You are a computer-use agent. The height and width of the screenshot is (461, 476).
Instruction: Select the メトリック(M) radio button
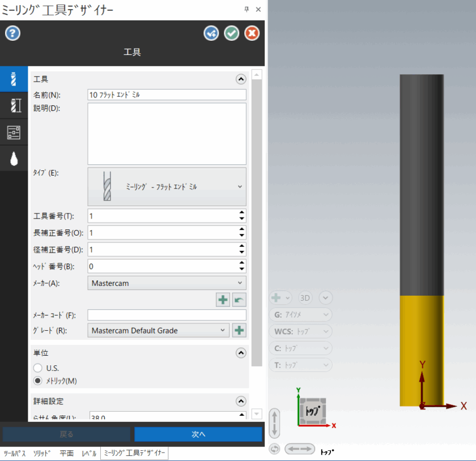coord(38,381)
